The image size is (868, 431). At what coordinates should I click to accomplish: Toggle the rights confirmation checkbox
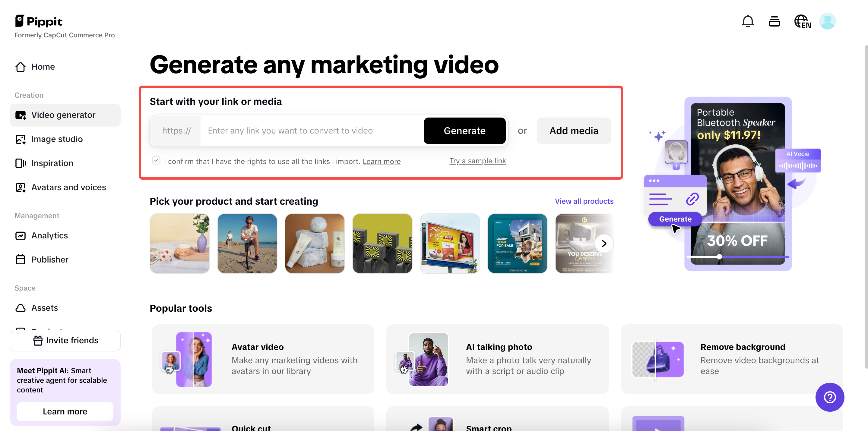[156, 161]
